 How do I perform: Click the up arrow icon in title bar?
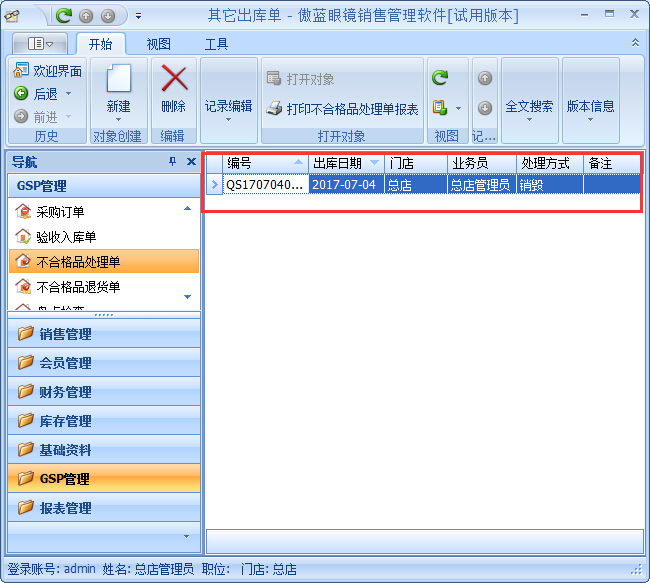pyautogui.click(x=86, y=16)
